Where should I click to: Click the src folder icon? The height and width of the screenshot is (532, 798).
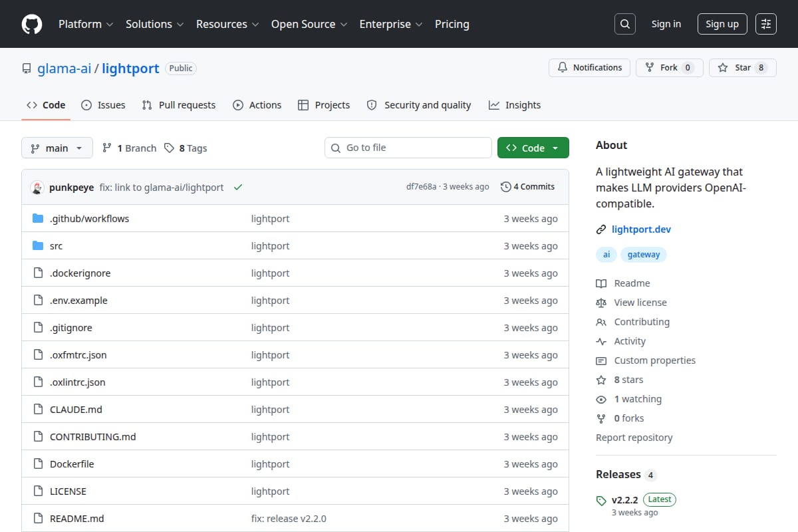coord(38,246)
